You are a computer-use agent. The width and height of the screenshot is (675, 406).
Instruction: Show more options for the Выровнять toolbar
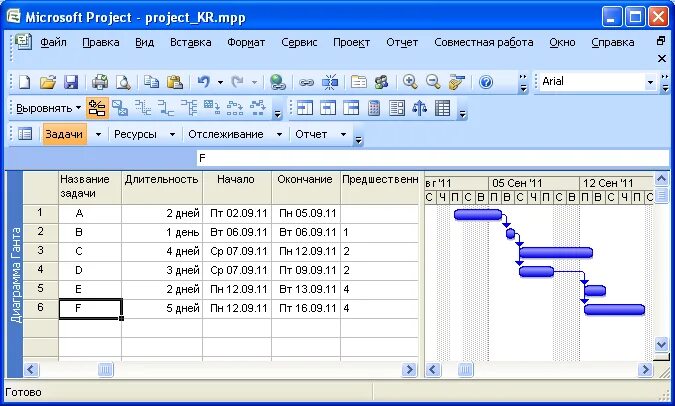pyautogui.click(x=278, y=110)
